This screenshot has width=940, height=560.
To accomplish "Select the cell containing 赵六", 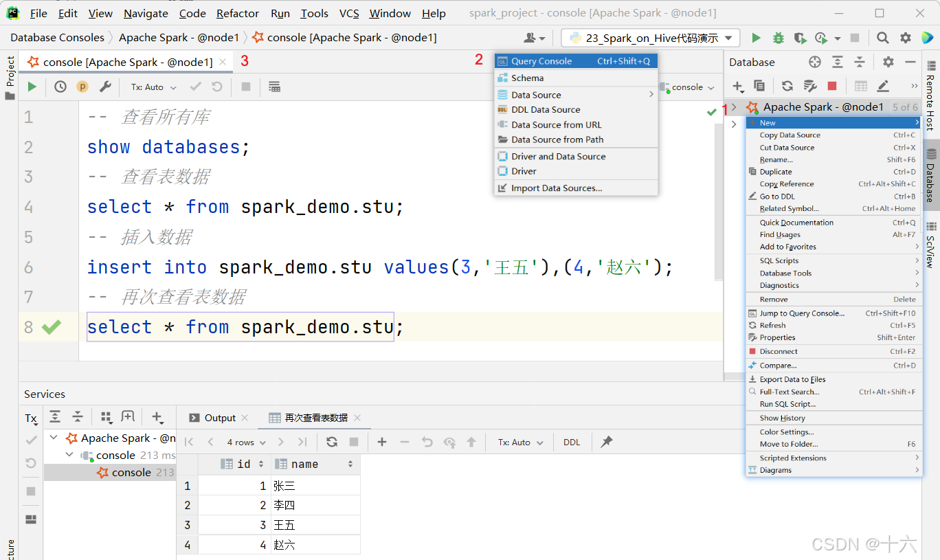I will pos(315,545).
